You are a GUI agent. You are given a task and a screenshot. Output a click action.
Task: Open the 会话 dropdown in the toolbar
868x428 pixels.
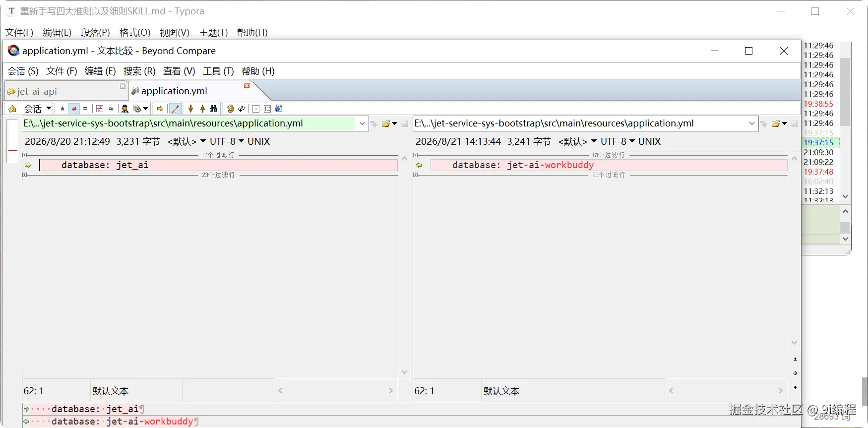(x=38, y=109)
